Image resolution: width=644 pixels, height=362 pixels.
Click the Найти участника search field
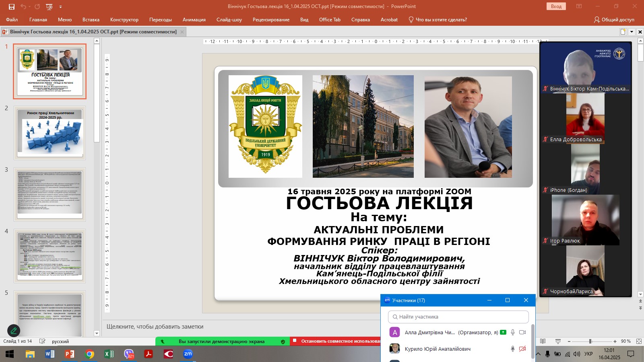(x=459, y=317)
